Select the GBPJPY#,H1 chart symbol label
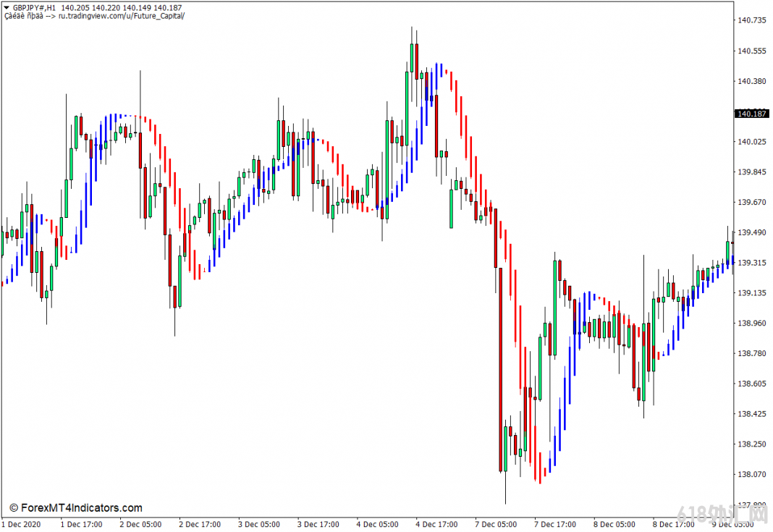Viewport: 773px width, 532px height. tap(34, 8)
